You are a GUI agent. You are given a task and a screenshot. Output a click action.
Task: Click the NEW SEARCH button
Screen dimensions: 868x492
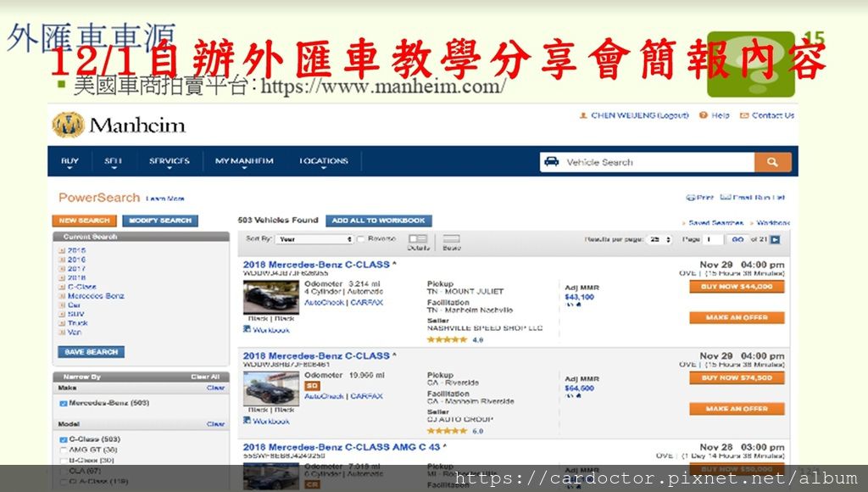tap(84, 221)
